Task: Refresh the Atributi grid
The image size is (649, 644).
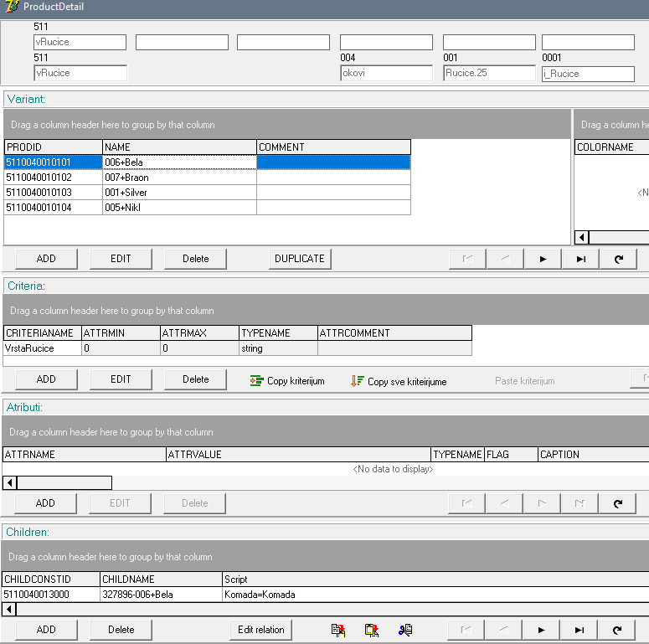Action: pos(617,503)
